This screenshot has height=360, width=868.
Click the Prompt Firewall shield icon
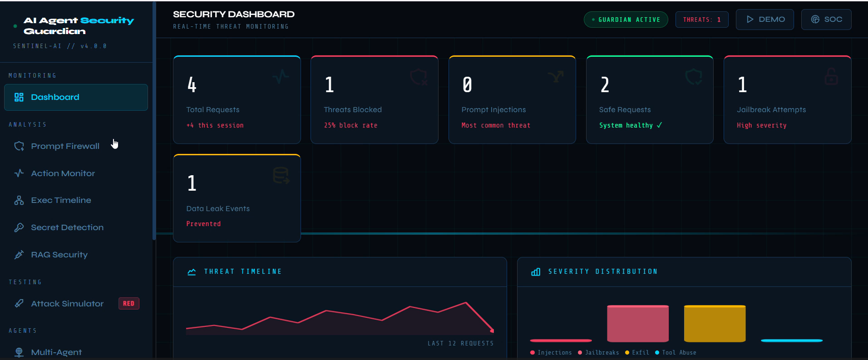coord(19,146)
